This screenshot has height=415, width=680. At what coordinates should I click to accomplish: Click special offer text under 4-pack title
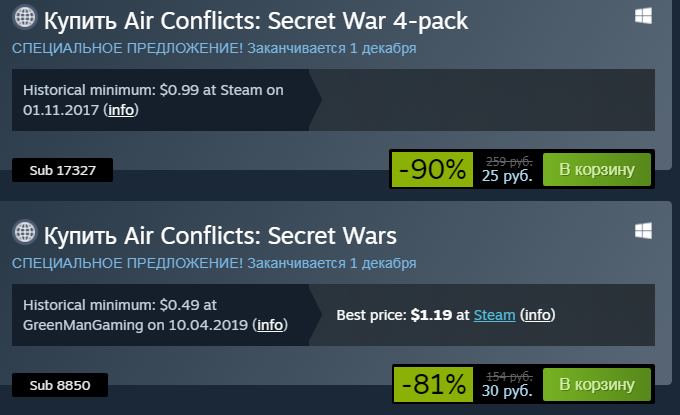(x=214, y=48)
